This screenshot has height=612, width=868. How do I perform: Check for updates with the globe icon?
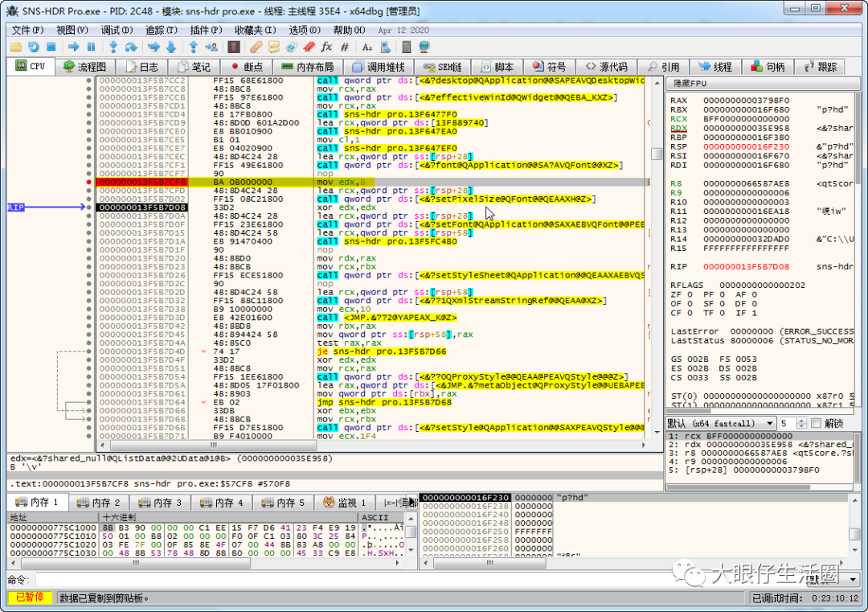click(424, 47)
